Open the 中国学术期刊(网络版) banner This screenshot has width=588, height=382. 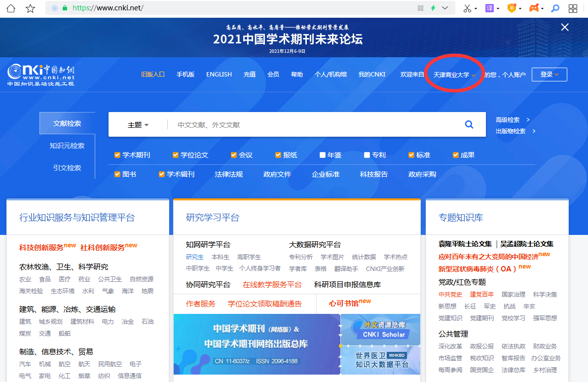257,344
